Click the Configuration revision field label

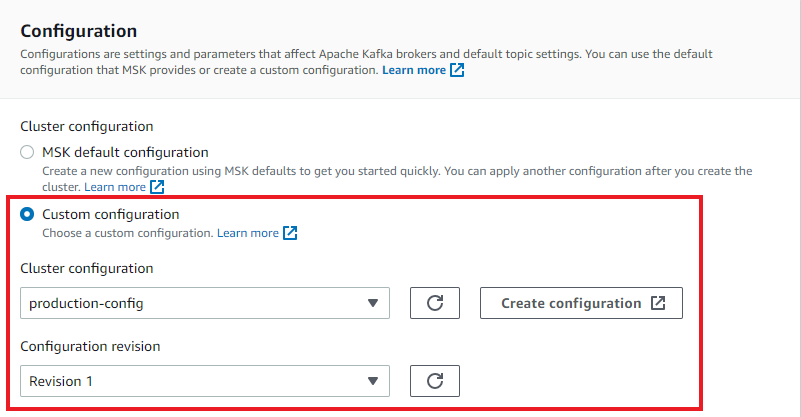[91, 346]
